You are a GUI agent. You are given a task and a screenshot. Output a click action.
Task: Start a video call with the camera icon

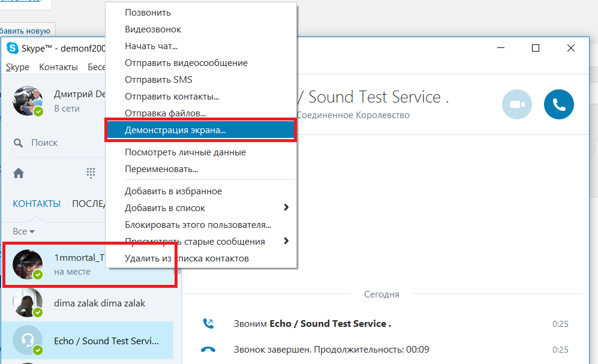coord(517,104)
